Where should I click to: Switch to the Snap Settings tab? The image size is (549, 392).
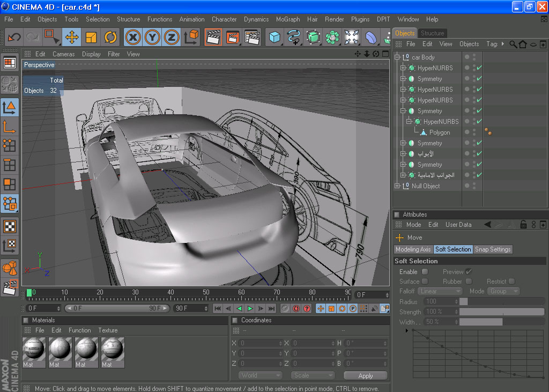(x=493, y=249)
